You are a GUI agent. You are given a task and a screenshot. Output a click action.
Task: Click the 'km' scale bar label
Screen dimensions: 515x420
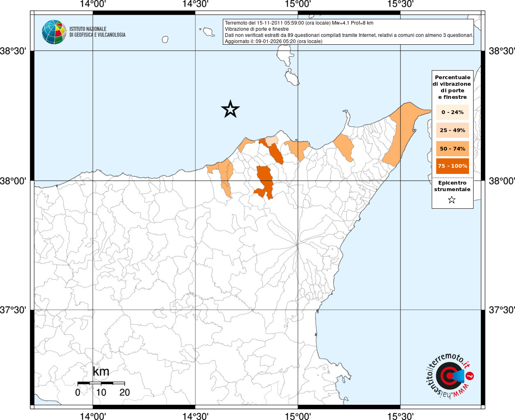pyautogui.click(x=101, y=372)
